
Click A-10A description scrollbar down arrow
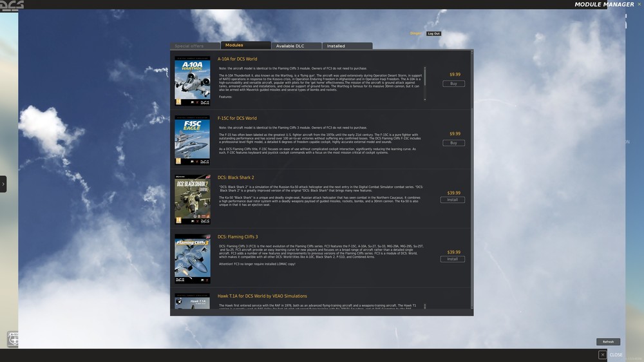click(x=424, y=99)
